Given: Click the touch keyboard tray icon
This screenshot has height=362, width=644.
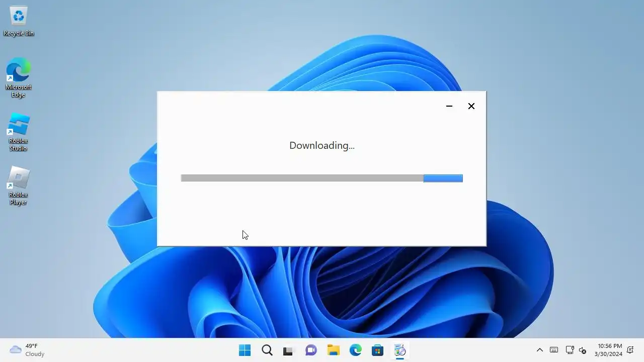Looking at the screenshot, I should click(x=554, y=350).
